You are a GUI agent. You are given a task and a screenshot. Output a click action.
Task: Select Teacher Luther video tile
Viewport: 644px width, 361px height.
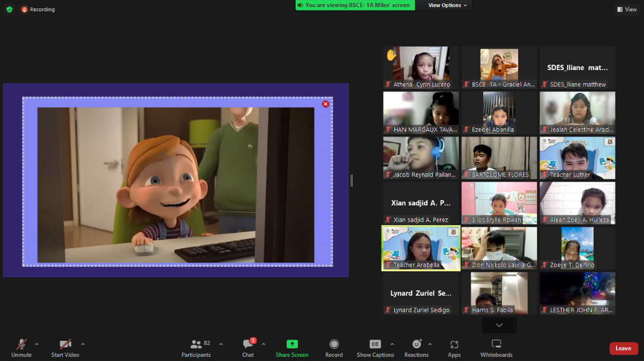(578, 158)
